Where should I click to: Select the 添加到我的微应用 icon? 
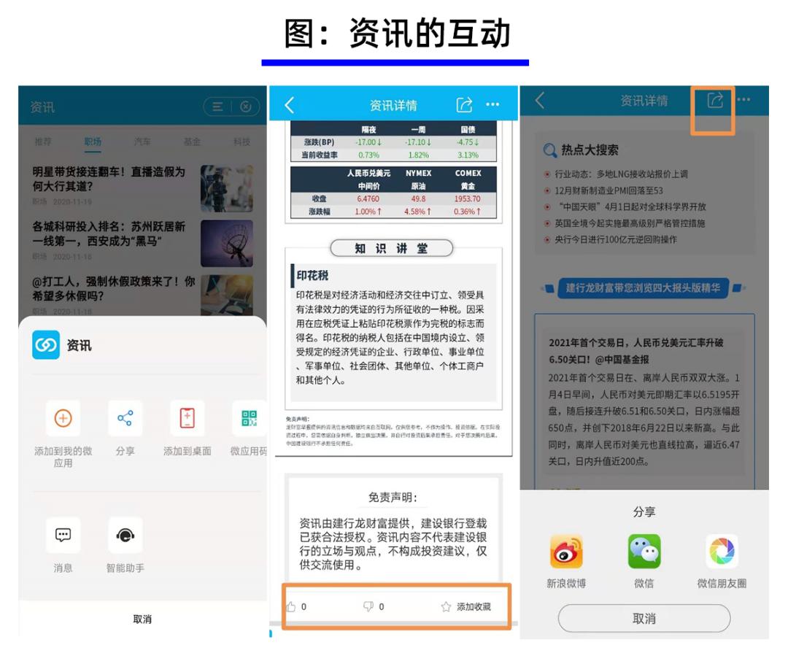pyautogui.click(x=62, y=420)
